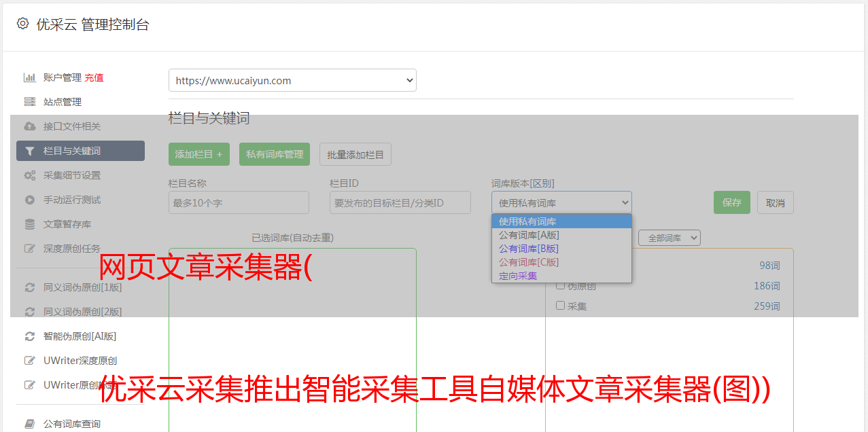Click the bar chart icon for 账户管理
868x432 pixels.
(29, 77)
